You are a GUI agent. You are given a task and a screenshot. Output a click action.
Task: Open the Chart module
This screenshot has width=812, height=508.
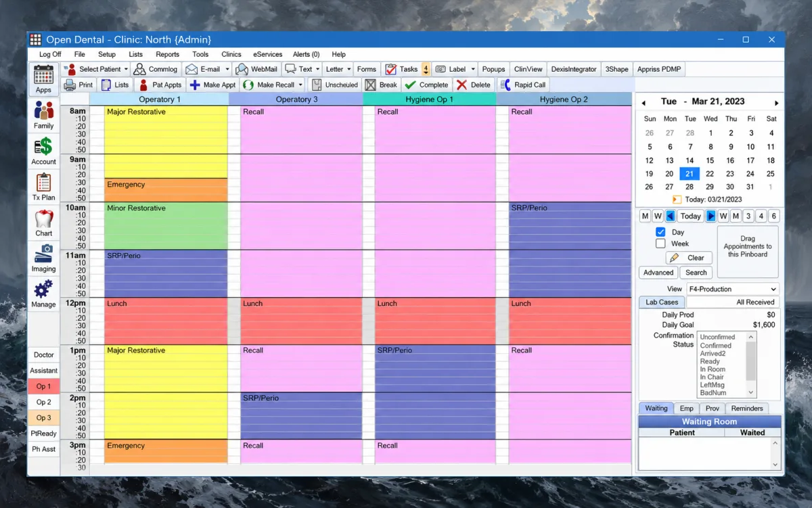pos(43,223)
